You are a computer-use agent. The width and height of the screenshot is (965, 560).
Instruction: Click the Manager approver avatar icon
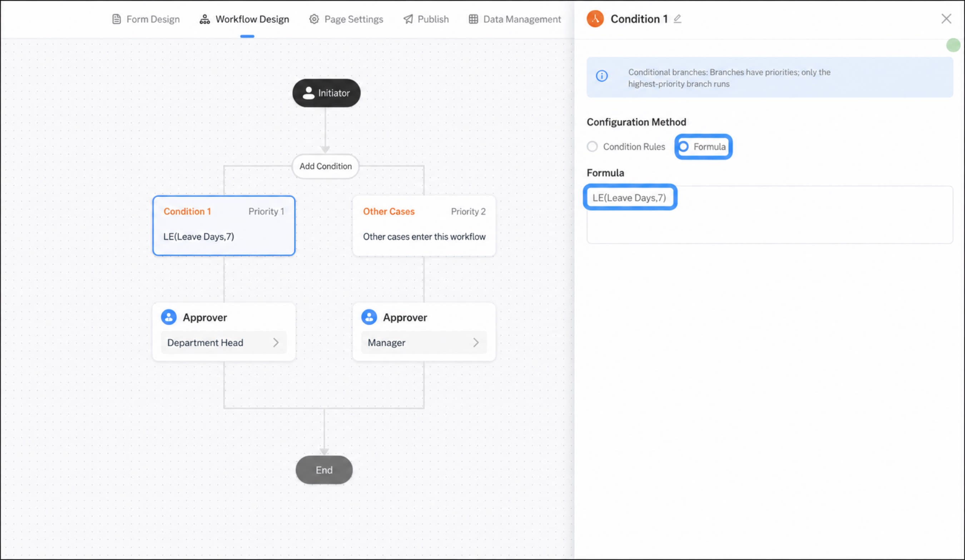point(369,317)
